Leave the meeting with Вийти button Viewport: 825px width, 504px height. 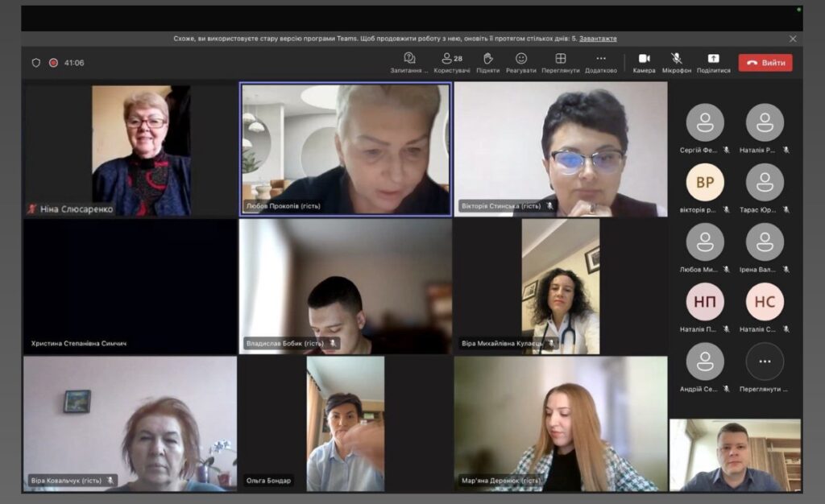coord(765,63)
